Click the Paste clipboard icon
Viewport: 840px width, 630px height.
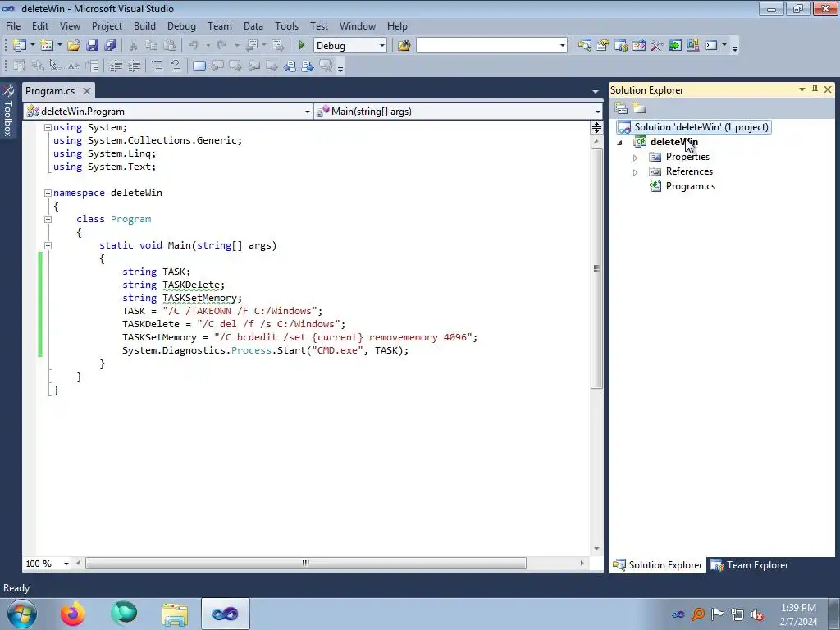click(x=170, y=46)
